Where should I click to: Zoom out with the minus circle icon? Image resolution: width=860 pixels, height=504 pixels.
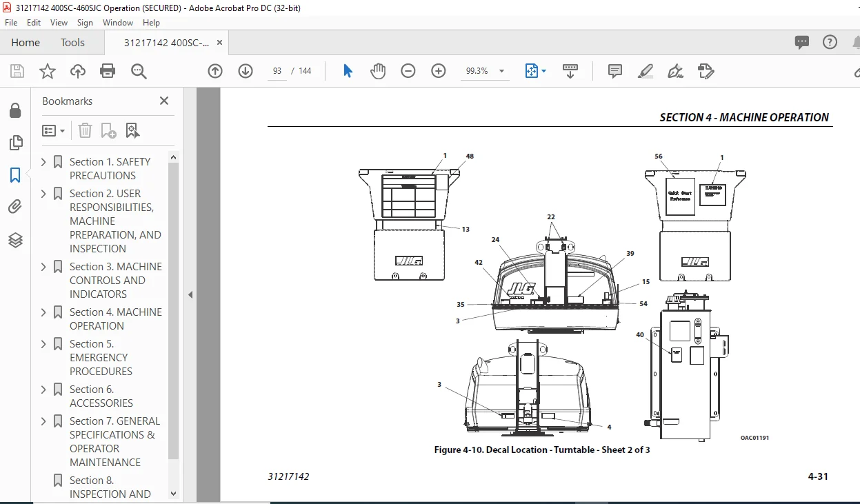pyautogui.click(x=408, y=71)
